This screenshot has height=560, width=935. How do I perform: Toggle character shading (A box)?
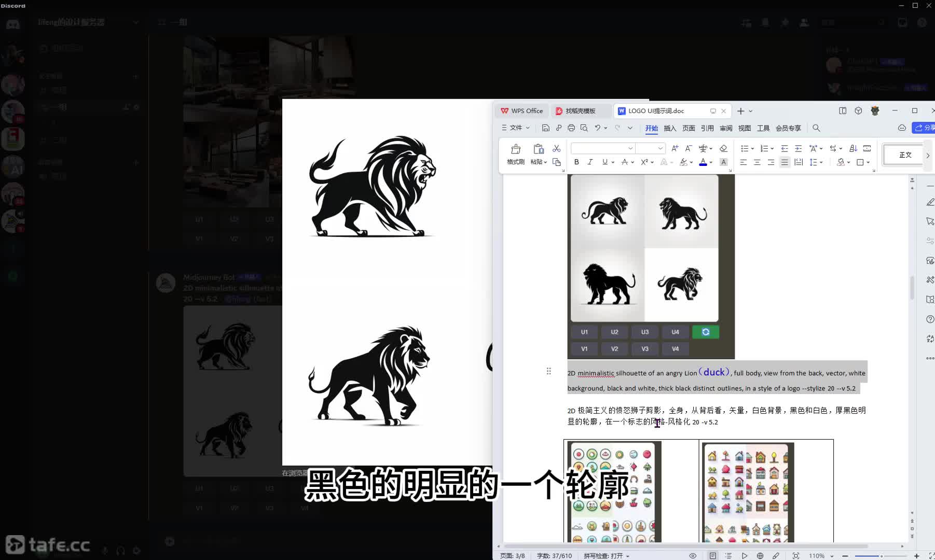click(x=723, y=162)
